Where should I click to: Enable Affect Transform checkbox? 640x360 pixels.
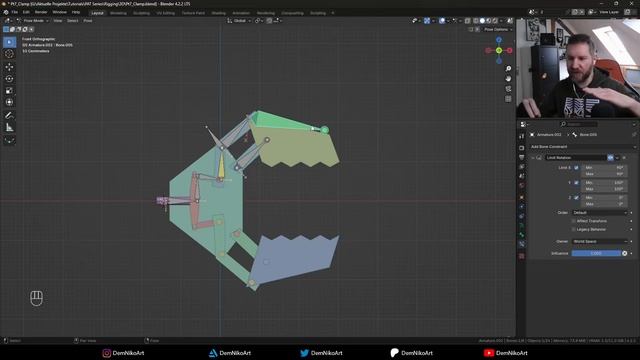click(573, 221)
